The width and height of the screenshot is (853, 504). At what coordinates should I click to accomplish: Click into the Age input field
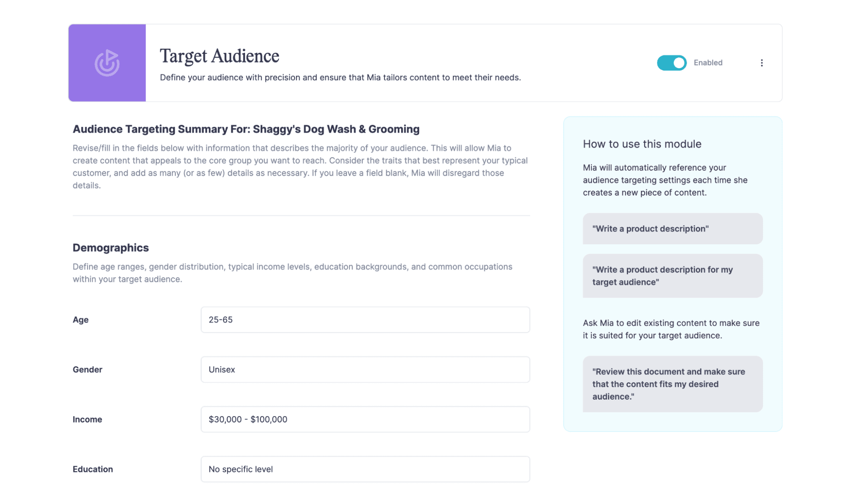365,320
